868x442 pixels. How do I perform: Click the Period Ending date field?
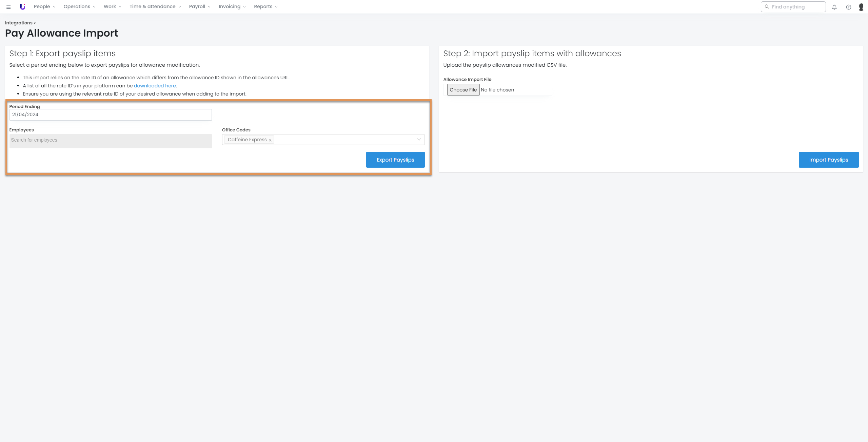110,114
